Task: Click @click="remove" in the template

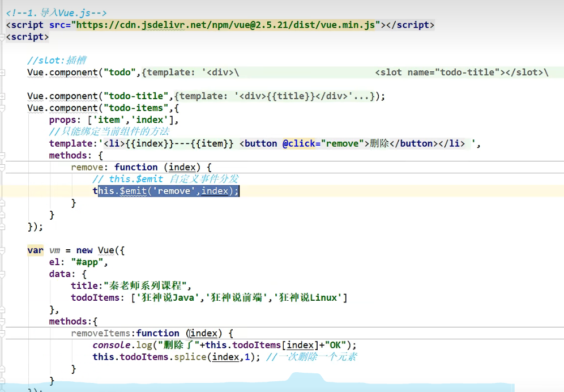Action: 326,144
